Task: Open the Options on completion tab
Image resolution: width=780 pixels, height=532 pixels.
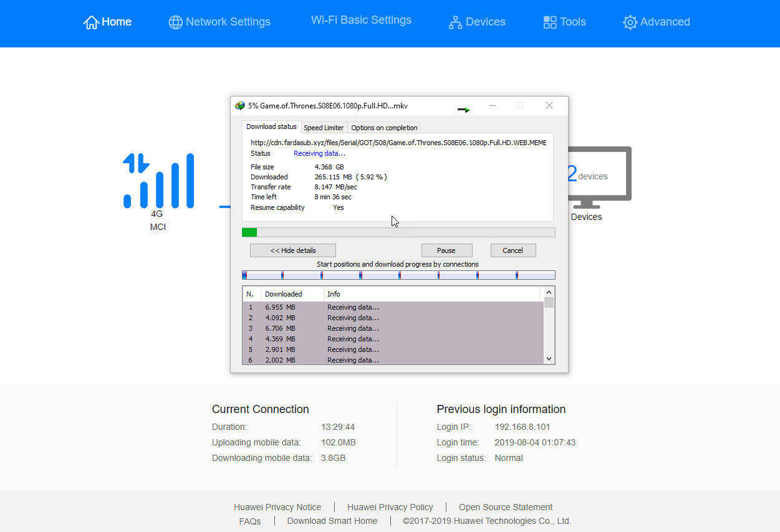Action: 384,128
